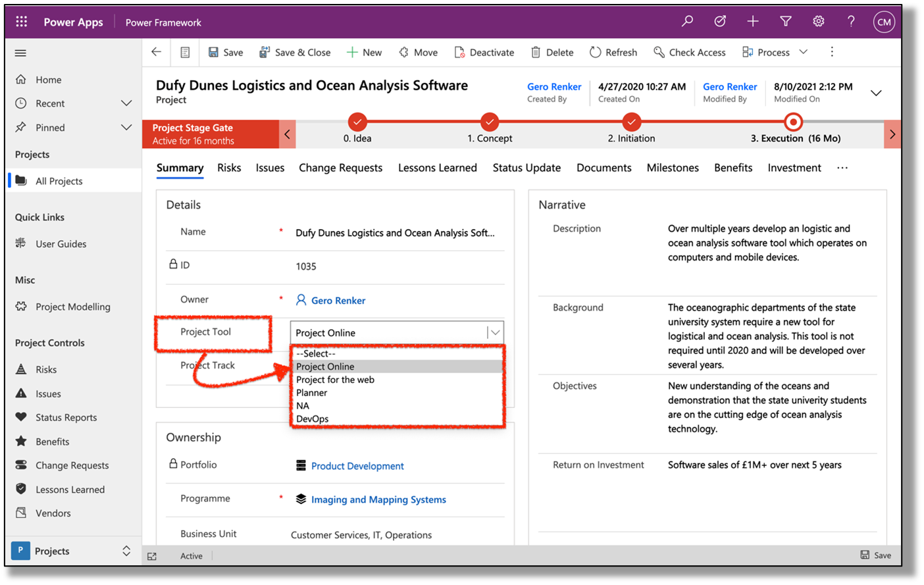924x585 pixels.
Task: Switch to the Issues tab
Action: (270, 168)
